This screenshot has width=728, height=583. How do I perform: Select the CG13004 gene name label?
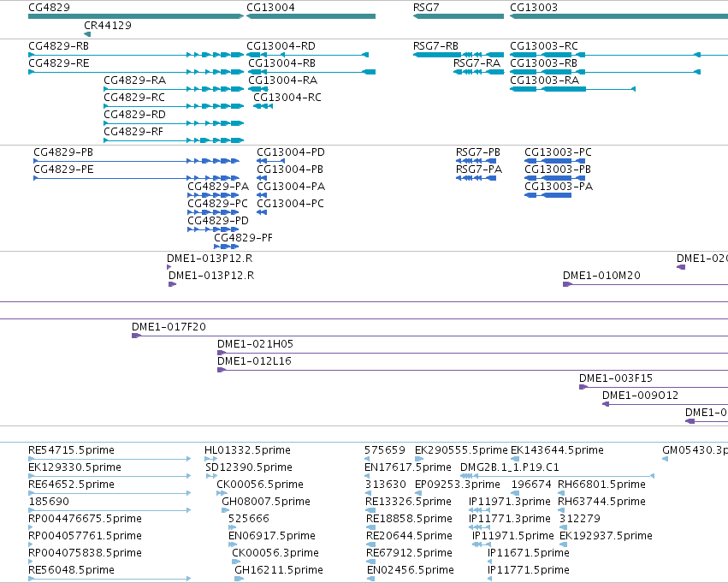click(x=270, y=8)
